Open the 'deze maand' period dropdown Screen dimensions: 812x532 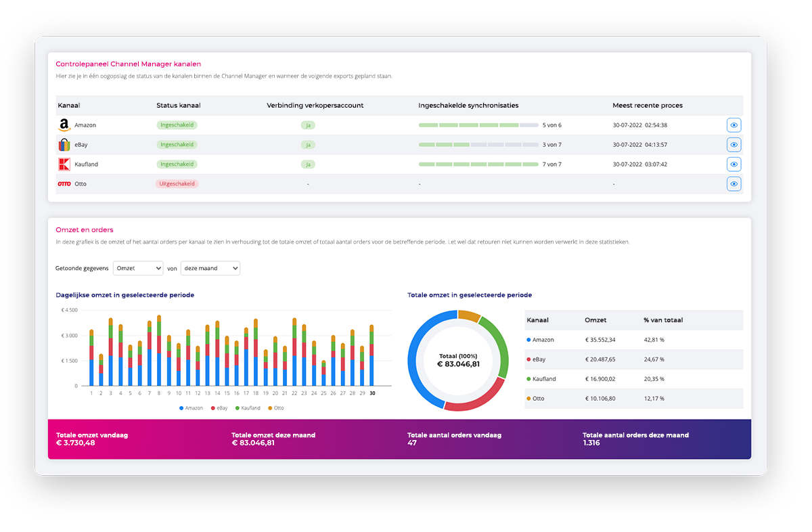210,268
